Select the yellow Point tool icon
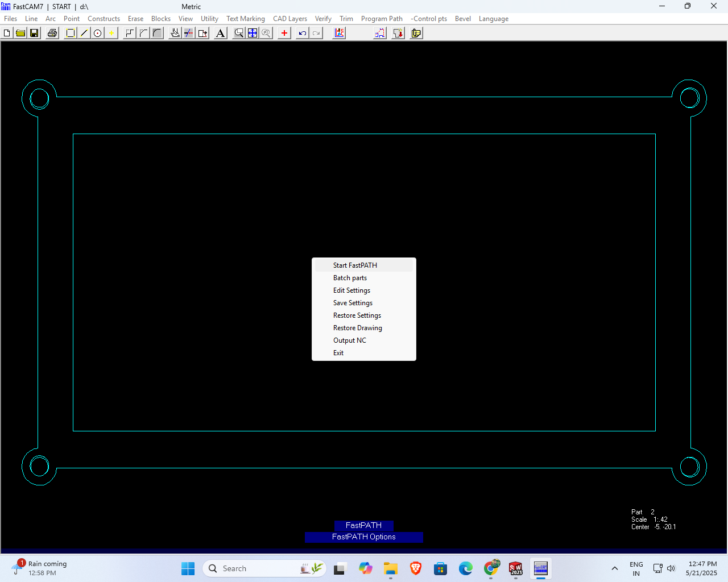This screenshot has height=582, width=728. (111, 33)
